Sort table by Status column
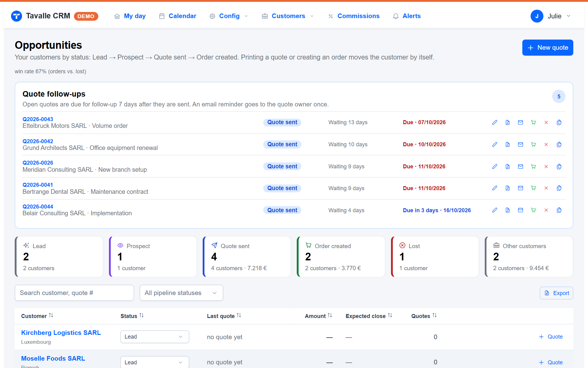 pos(132,316)
